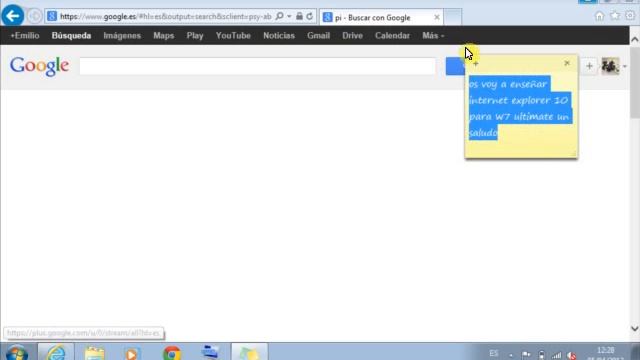Viewport: 640px width, 360px height.
Task: Click the address bar URL field
Action: tap(165, 16)
